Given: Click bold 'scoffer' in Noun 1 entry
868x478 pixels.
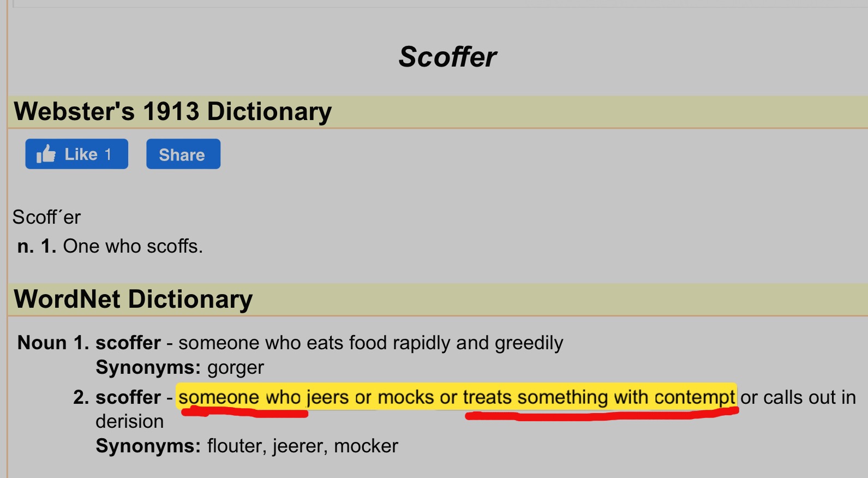Looking at the screenshot, I should coord(128,343).
